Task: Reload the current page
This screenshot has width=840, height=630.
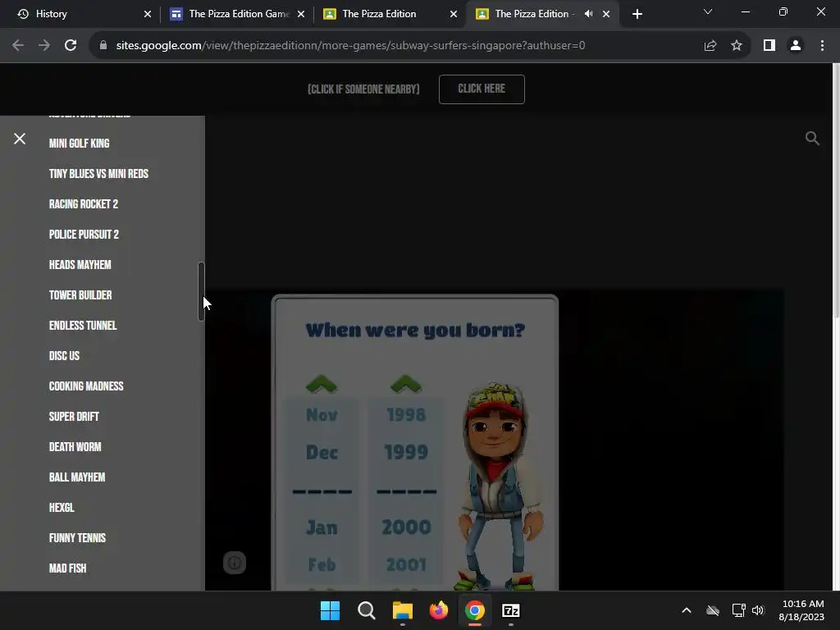Action: pyautogui.click(x=71, y=46)
